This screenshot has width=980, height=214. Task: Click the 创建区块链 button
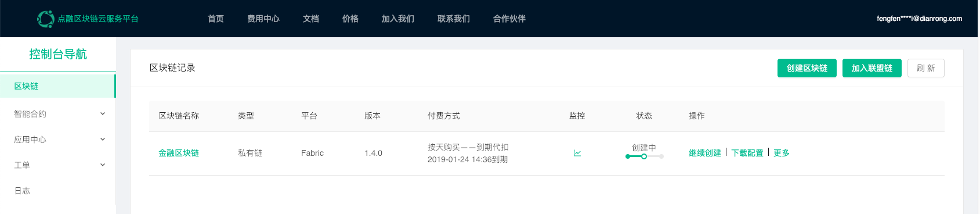807,68
